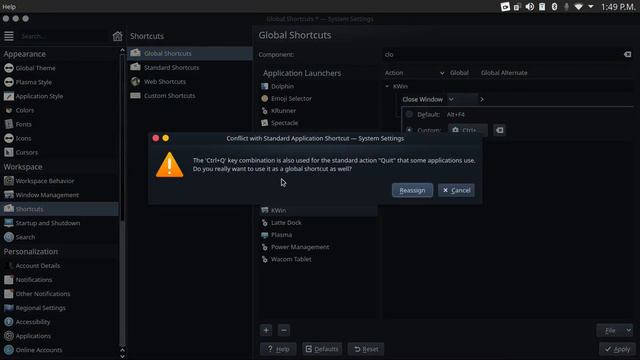Add a new component with plus
640x360 pixels.
point(266,330)
